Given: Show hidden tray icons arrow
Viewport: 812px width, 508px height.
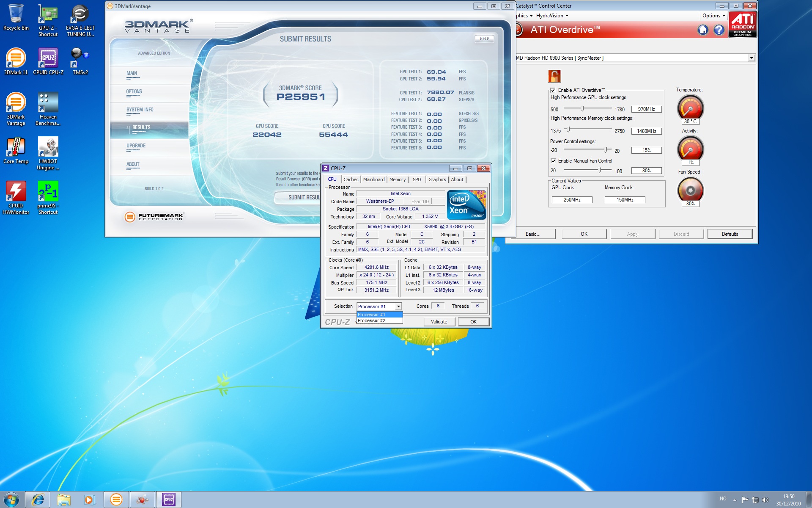Looking at the screenshot, I should (735, 500).
